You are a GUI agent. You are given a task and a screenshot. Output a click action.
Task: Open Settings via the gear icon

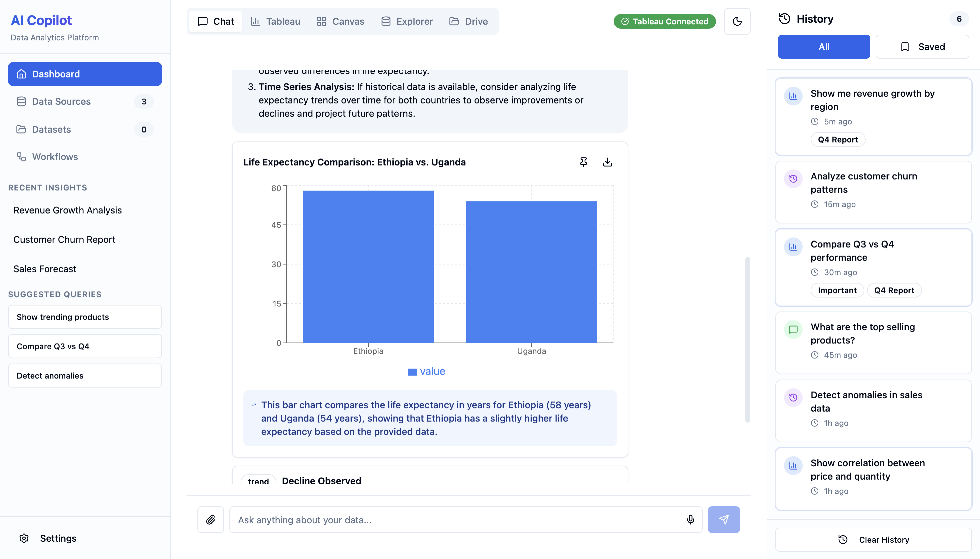(24, 538)
